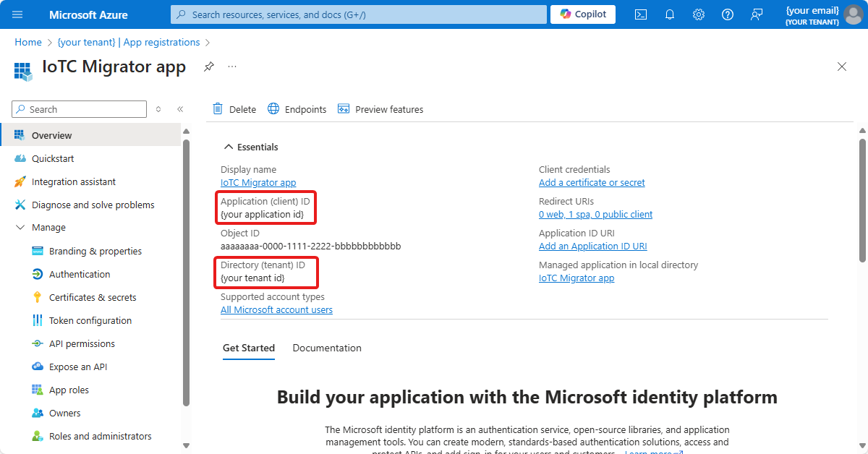
Task: Delete the app registration
Action: click(x=234, y=108)
